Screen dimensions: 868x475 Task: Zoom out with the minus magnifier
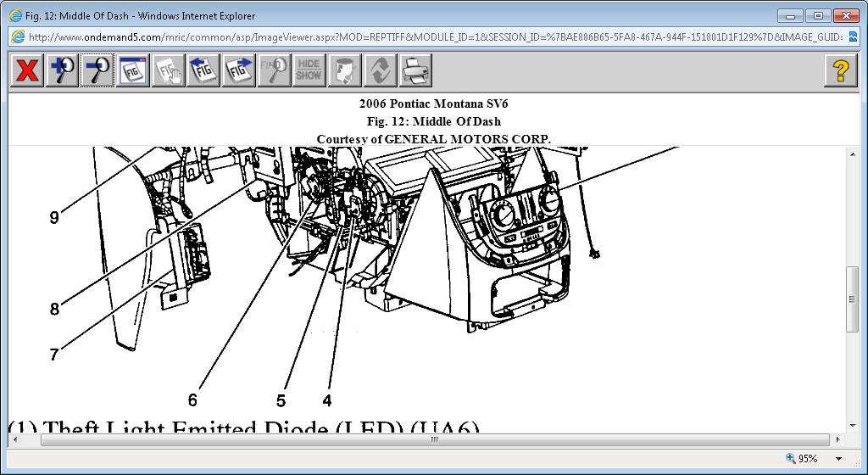[97, 70]
